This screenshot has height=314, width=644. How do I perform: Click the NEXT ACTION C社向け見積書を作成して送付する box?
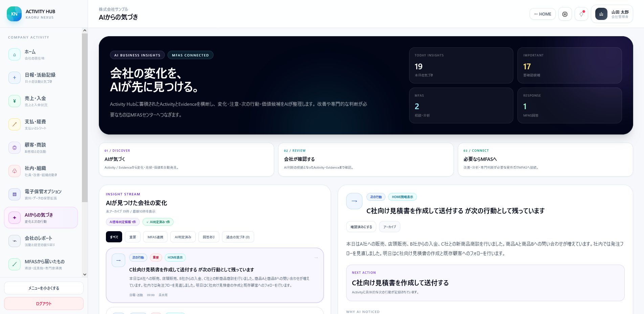point(485,283)
